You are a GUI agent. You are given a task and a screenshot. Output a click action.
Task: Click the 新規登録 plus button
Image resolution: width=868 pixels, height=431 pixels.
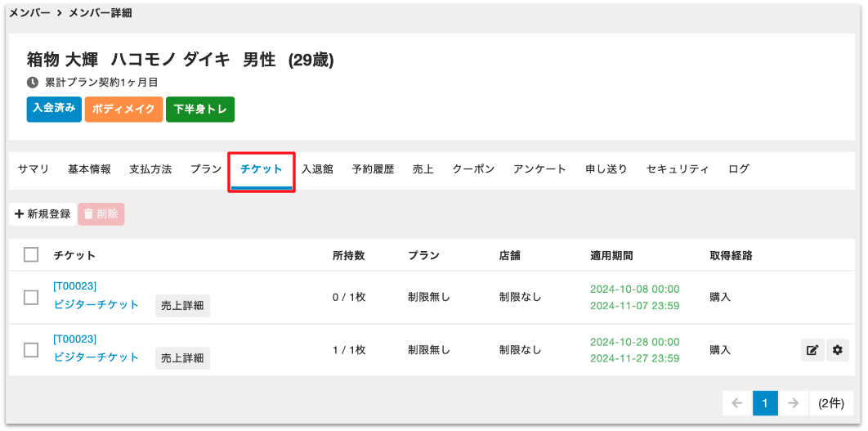pyautogui.click(x=43, y=214)
